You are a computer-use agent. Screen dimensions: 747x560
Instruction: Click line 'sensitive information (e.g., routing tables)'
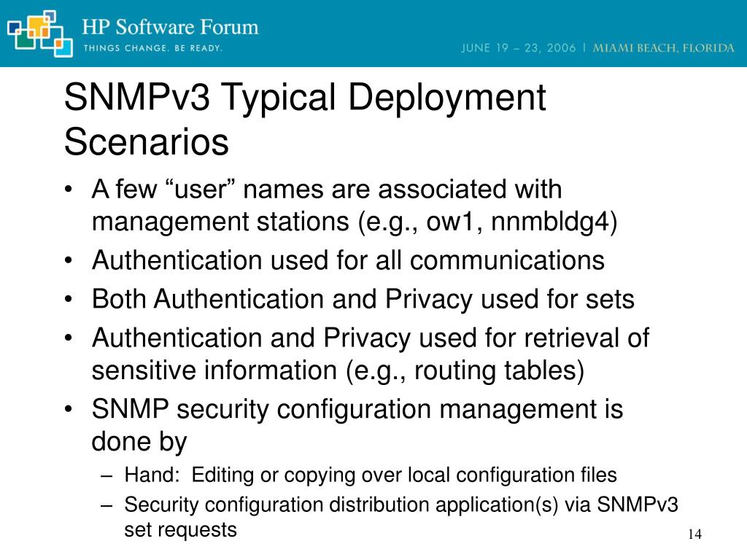pyautogui.click(x=338, y=371)
